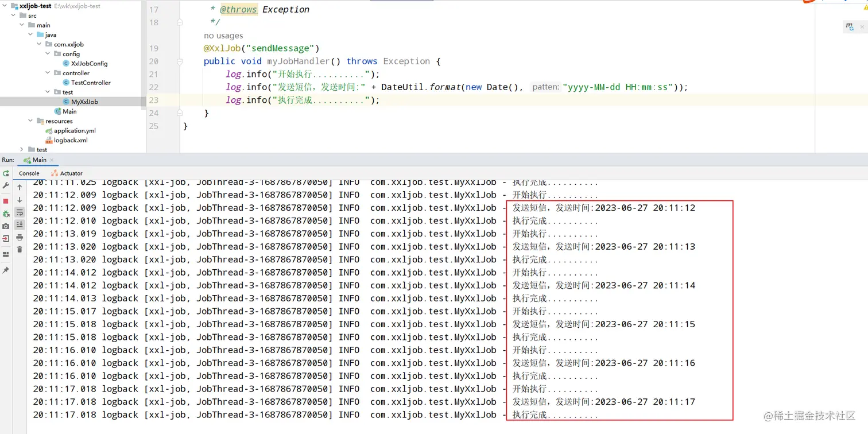Click the 'no usages' hint

pyautogui.click(x=223, y=36)
